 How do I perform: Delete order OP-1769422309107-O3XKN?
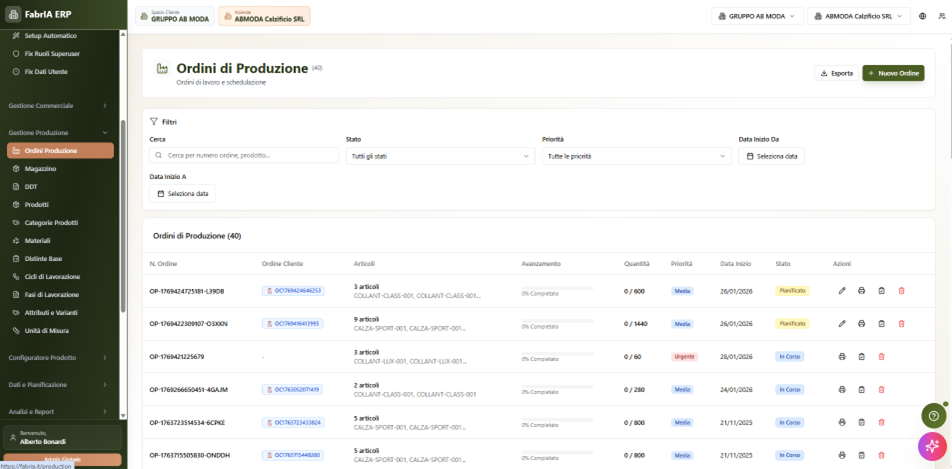pyautogui.click(x=901, y=324)
